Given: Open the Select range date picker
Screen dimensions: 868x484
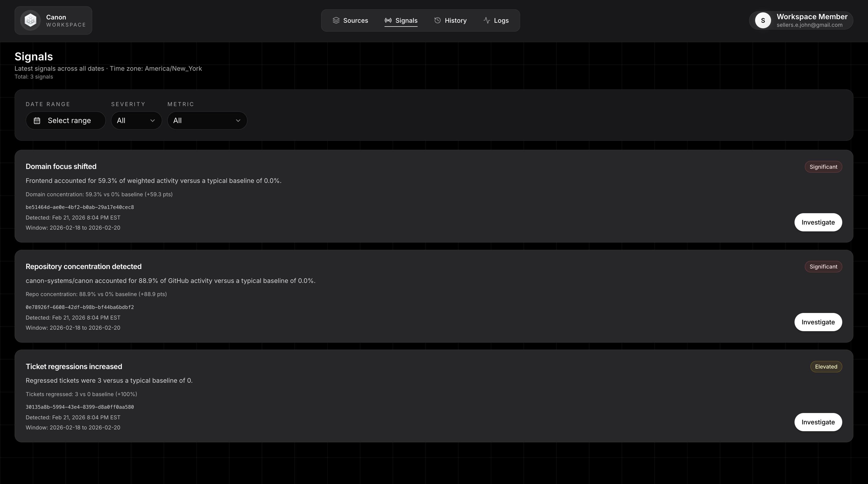Looking at the screenshot, I should click(69, 121).
